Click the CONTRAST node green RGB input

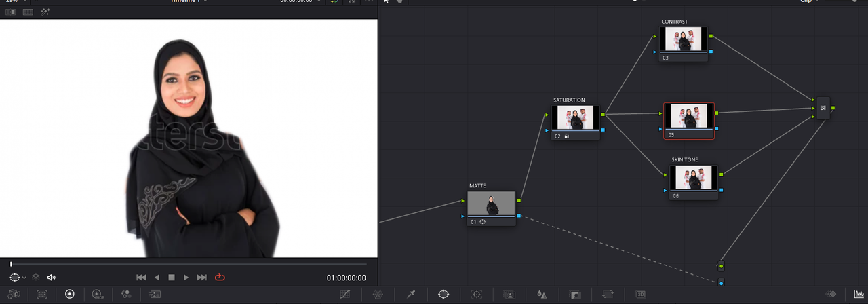tap(655, 36)
